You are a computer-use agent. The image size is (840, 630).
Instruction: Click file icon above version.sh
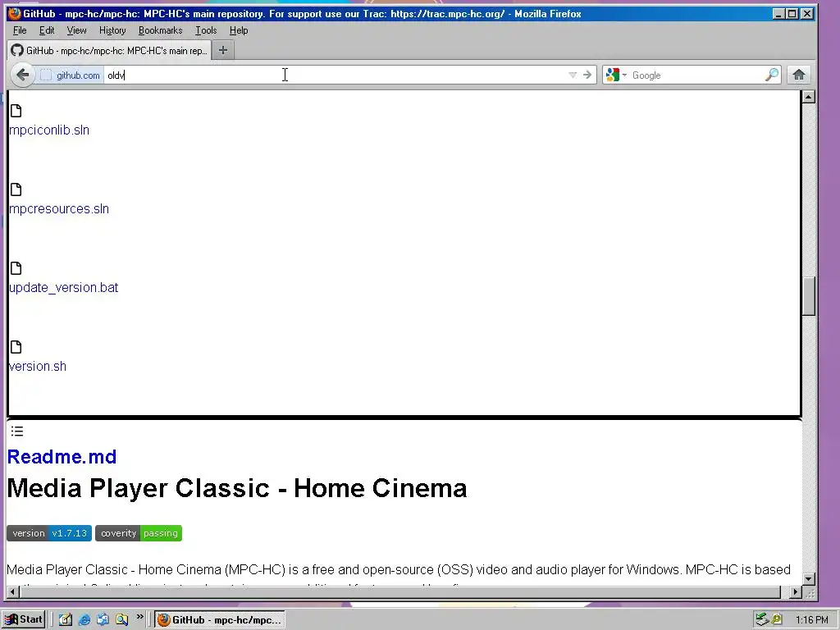click(x=16, y=347)
